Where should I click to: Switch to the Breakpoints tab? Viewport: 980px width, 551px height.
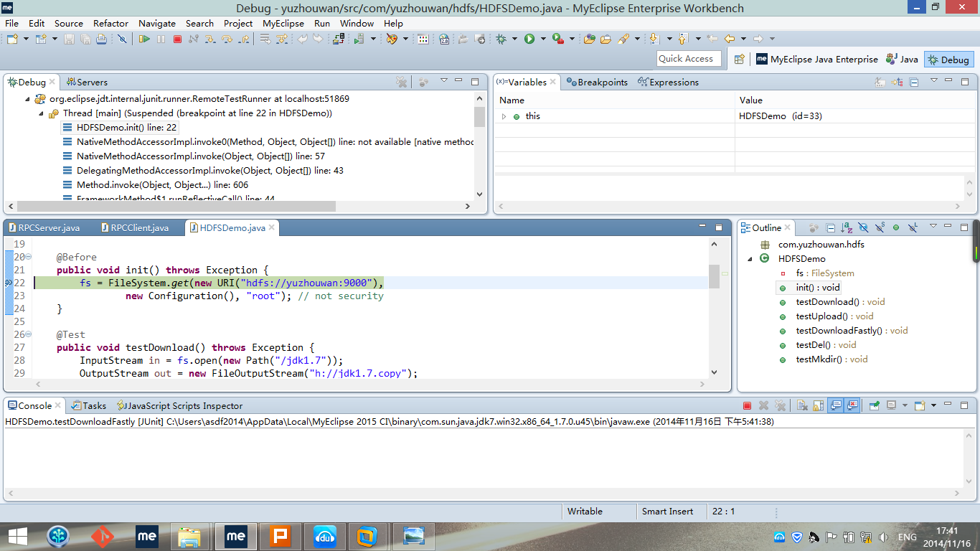pos(597,83)
